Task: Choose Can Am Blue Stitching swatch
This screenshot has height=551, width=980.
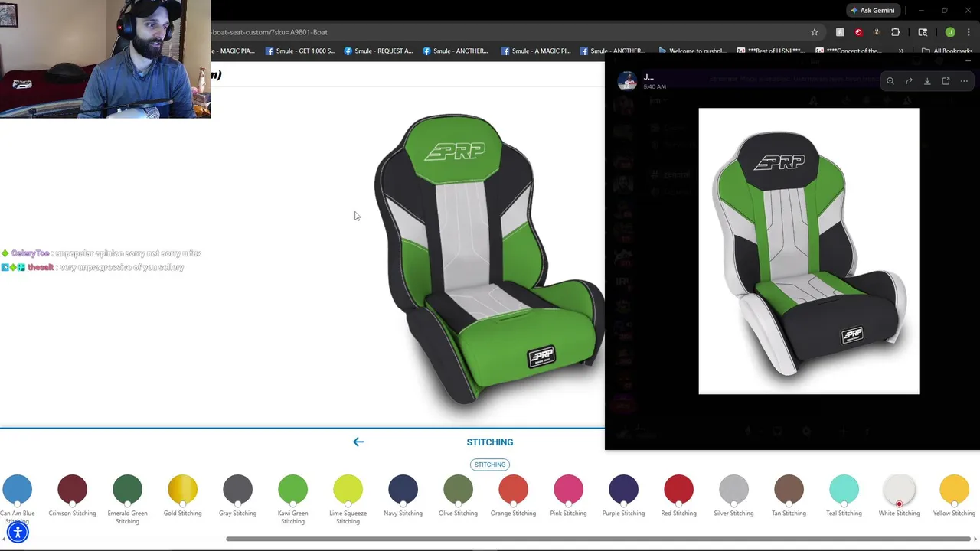Action: (x=18, y=490)
